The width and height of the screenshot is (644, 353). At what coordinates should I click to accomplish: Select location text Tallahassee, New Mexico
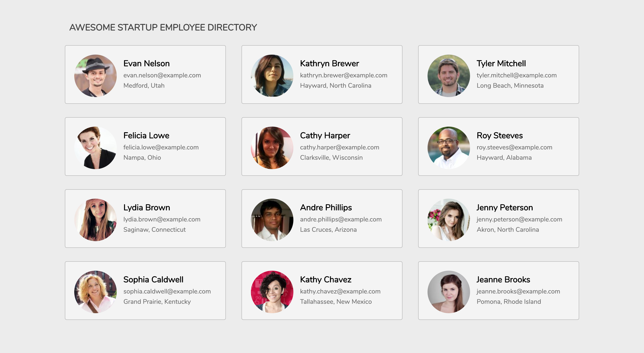[x=336, y=302]
